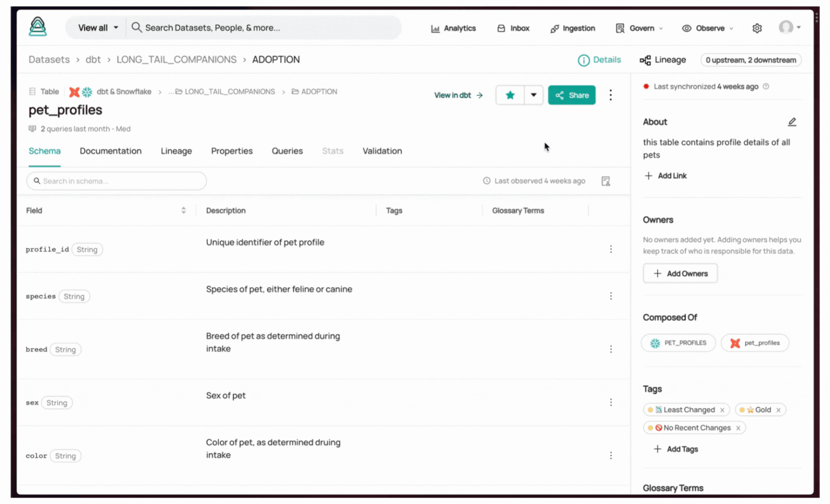Click the green Share button

click(x=571, y=95)
